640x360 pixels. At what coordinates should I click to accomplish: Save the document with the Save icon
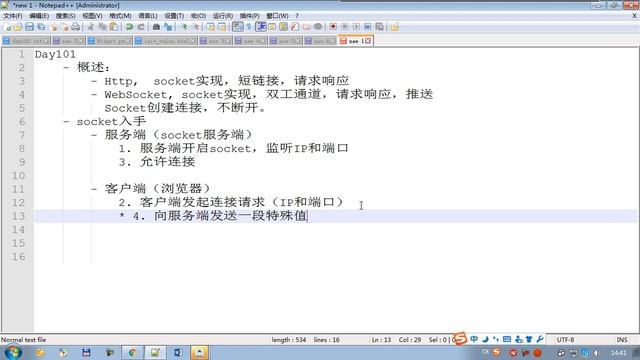pyautogui.click(x=29, y=27)
